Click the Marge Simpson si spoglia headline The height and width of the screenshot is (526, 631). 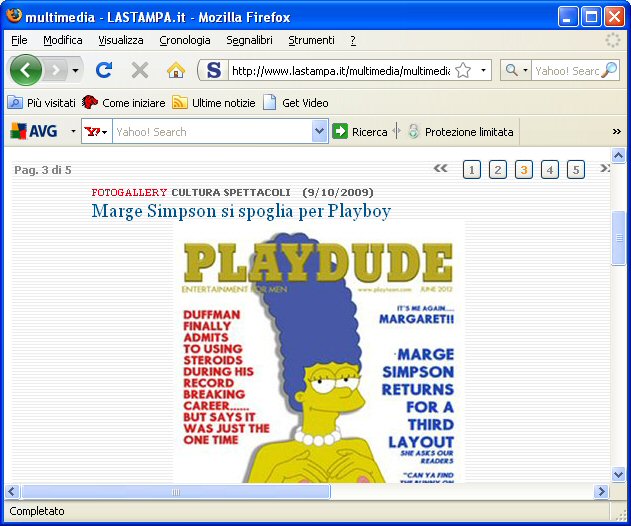pos(241,211)
